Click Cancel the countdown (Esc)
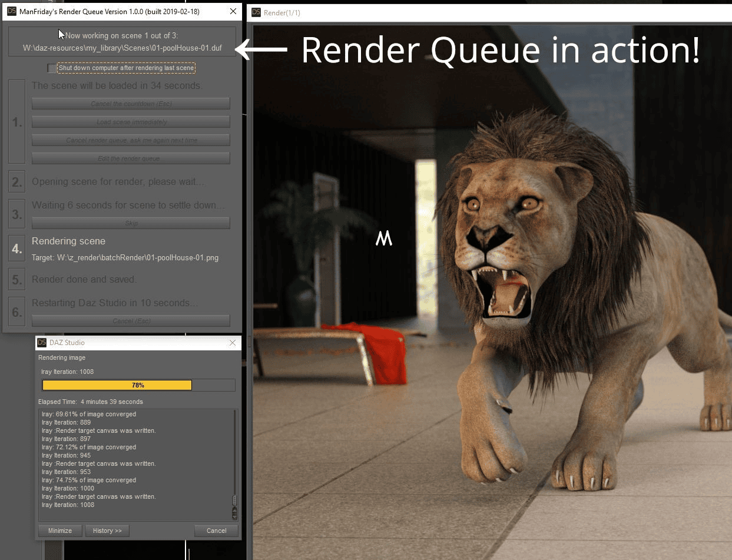 [130, 103]
